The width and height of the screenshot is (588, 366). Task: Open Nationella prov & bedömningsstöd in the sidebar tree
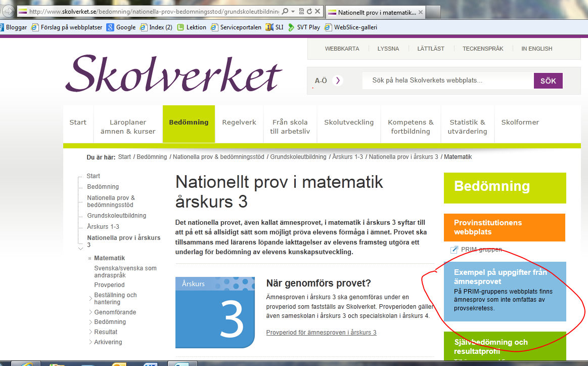pyautogui.click(x=111, y=201)
